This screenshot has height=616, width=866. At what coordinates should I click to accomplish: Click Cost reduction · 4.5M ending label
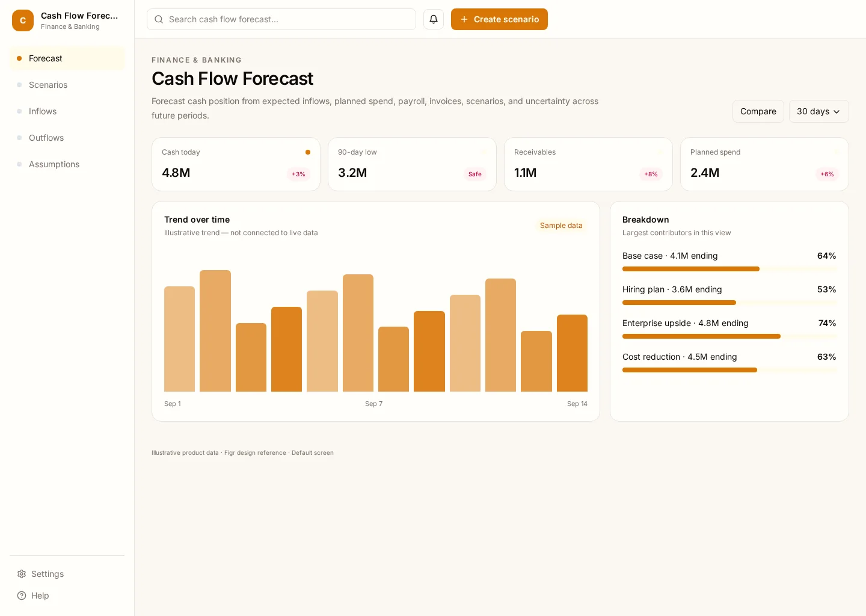pos(680,357)
